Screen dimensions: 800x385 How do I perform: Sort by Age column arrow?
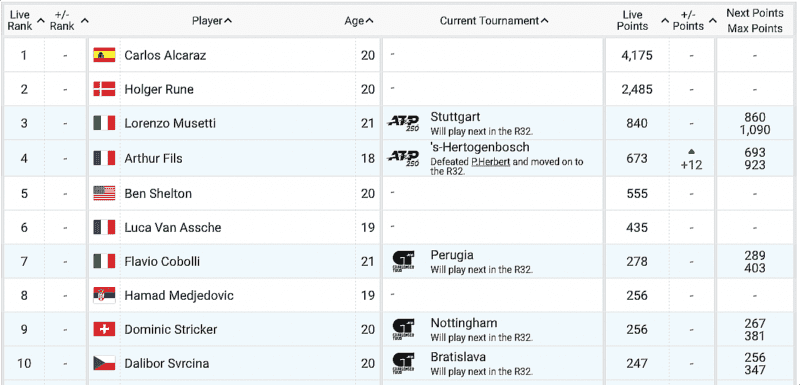pos(369,21)
